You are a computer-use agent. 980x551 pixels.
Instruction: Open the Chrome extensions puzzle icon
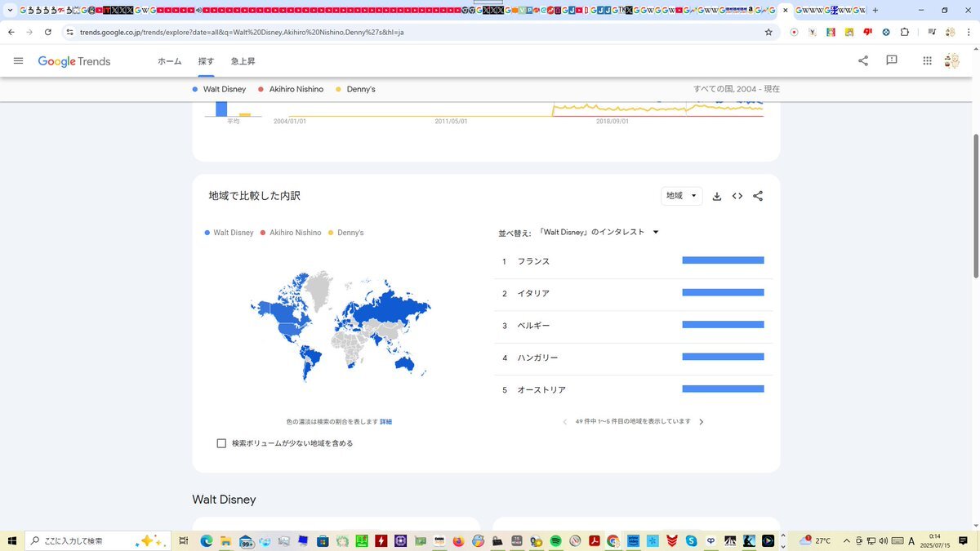[904, 32]
